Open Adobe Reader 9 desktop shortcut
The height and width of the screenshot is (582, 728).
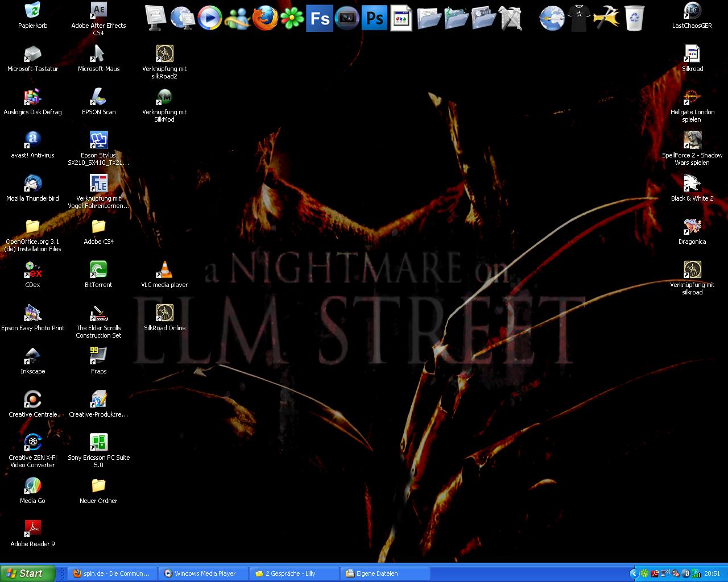[33, 530]
